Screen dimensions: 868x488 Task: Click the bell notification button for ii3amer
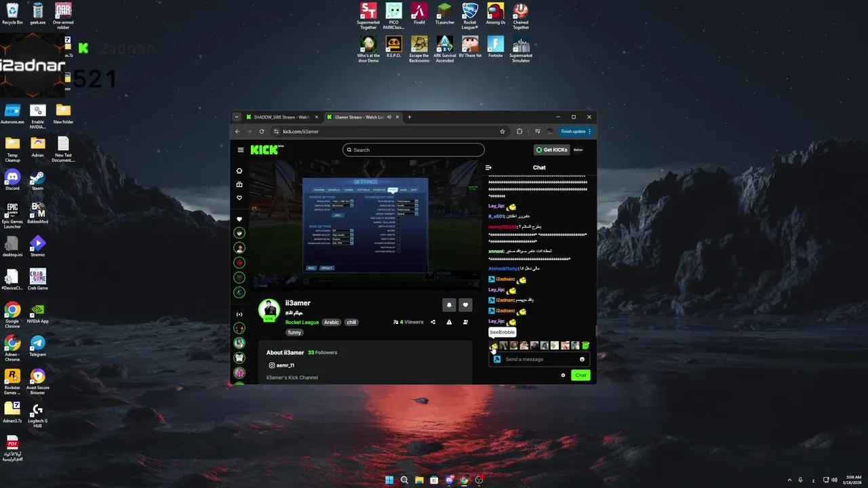(449, 305)
